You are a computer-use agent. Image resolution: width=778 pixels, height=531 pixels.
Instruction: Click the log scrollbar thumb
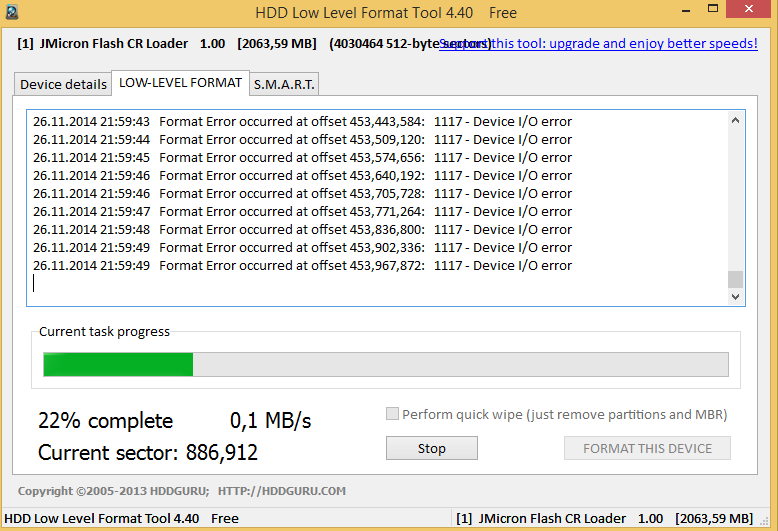tap(736, 279)
